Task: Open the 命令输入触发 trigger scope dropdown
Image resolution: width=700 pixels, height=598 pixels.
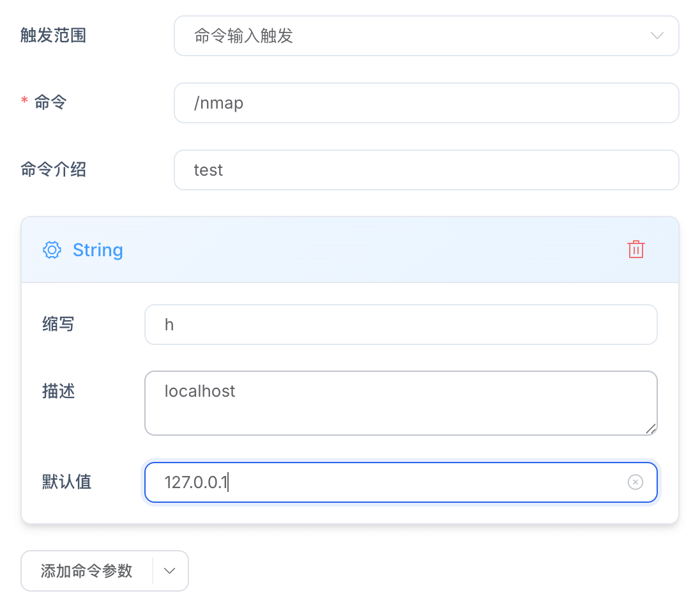Action: (x=409, y=36)
